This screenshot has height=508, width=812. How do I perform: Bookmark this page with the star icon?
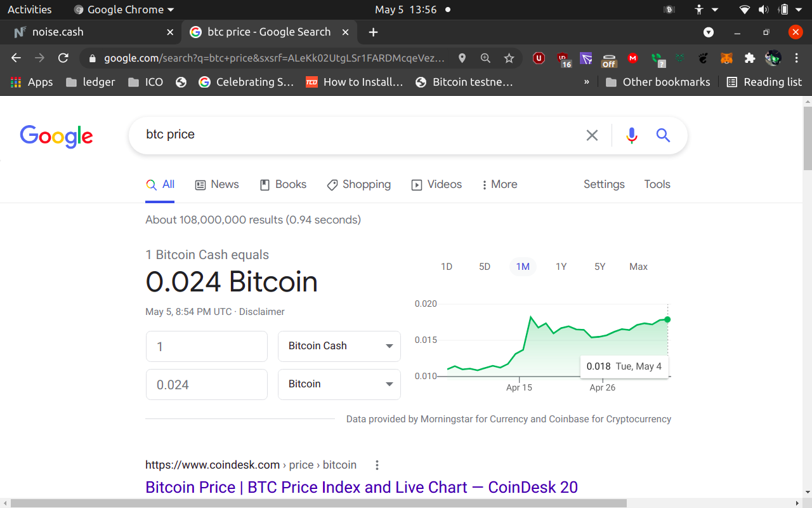[509, 58]
